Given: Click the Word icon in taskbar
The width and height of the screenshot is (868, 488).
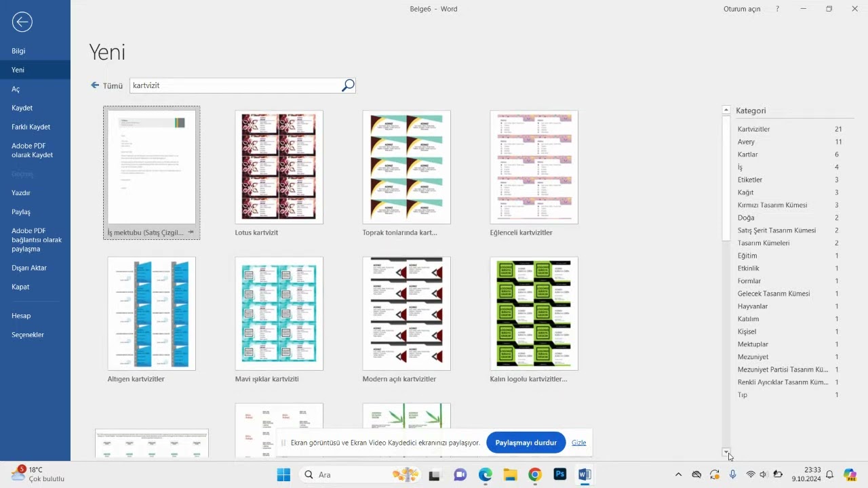Looking at the screenshot, I should click(585, 474).
